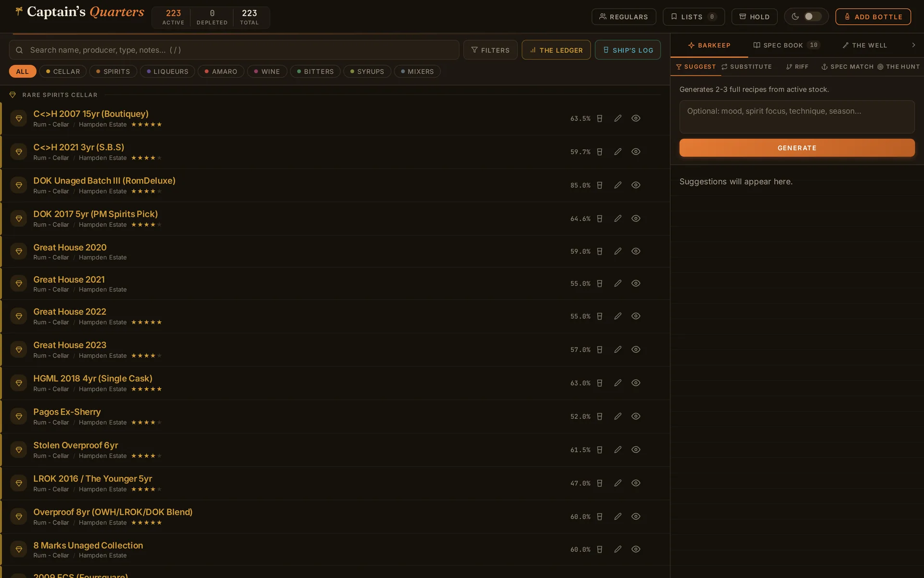Click diamond icon next to Pagos Ex-Sherry
This screenshot has height=578, width=924.
(19, 416)
